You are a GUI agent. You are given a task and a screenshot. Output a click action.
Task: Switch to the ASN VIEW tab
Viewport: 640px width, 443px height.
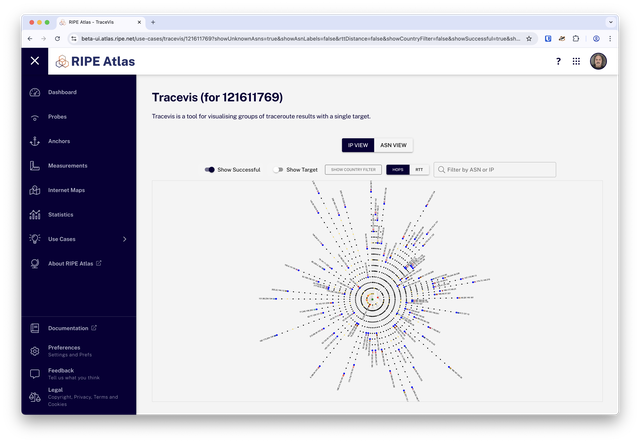point(393,145)
